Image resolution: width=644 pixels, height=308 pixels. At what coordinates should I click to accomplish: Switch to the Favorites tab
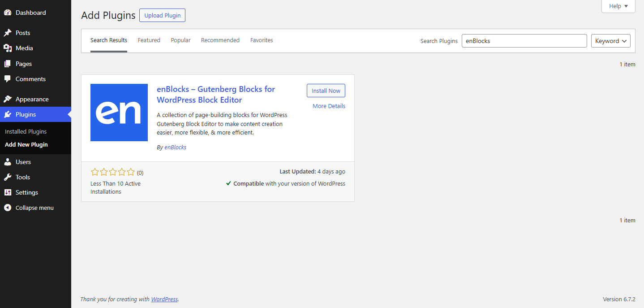coord(262,40)
